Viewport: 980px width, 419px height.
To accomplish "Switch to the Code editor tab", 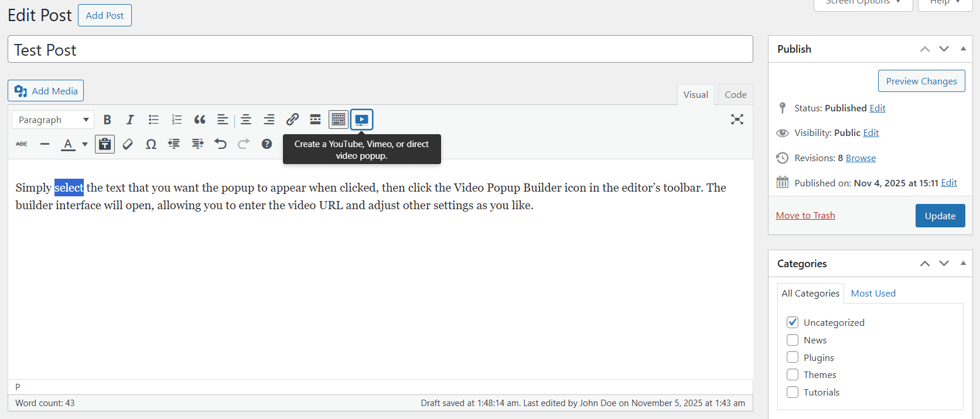I will [x=735, y=94].
